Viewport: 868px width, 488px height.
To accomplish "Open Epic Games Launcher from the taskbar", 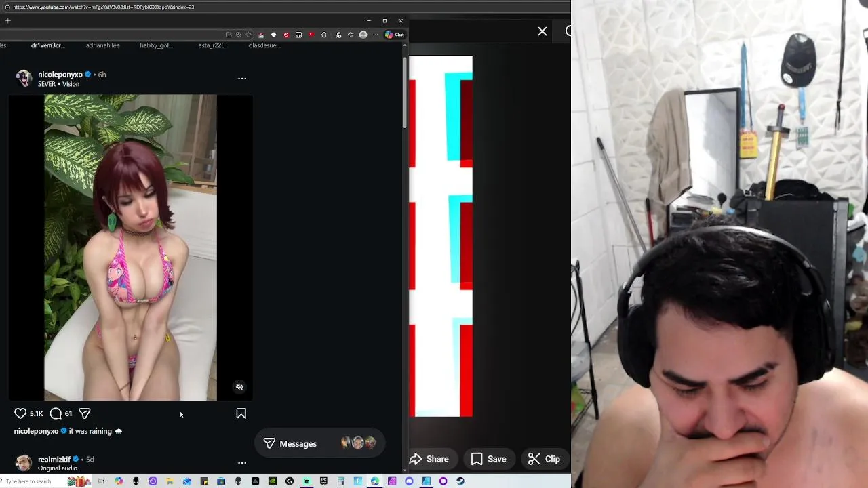I will click(x=323, y=481).
